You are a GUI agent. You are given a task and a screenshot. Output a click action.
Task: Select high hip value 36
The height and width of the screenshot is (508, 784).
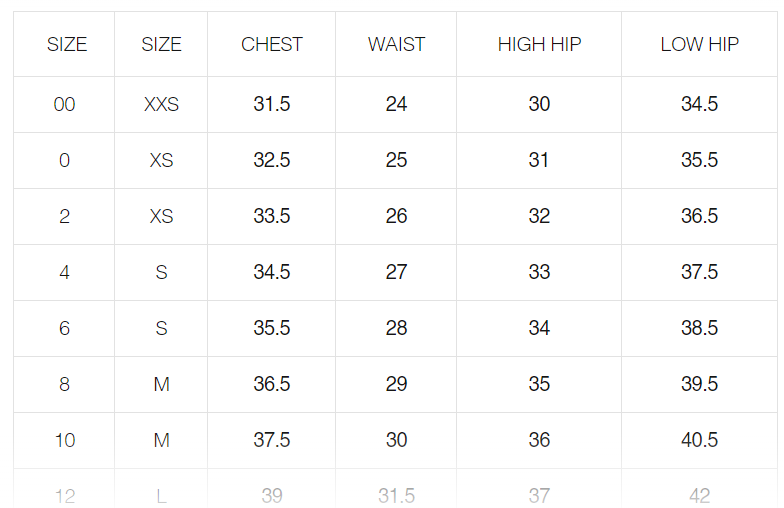[x=539, y=441]
